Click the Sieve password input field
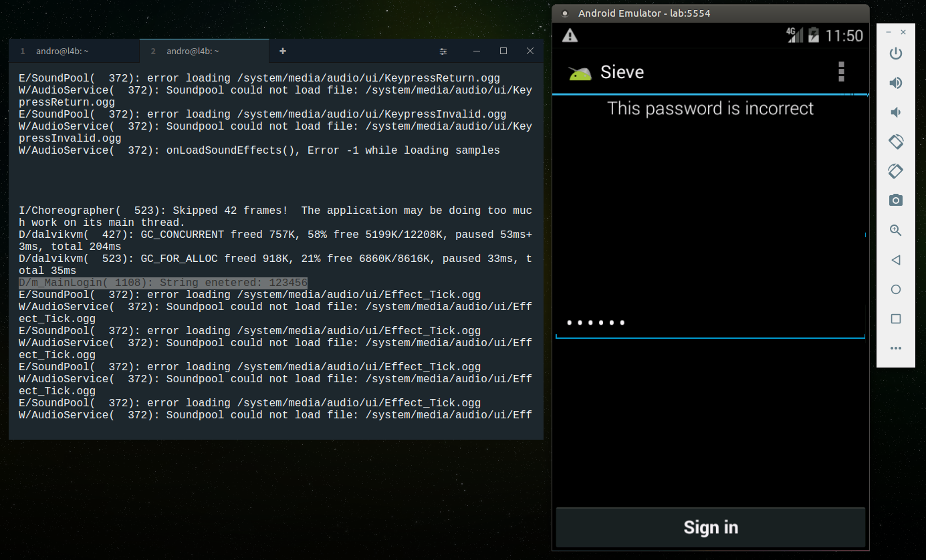The image size is (926, 560). tap(710, 322)
